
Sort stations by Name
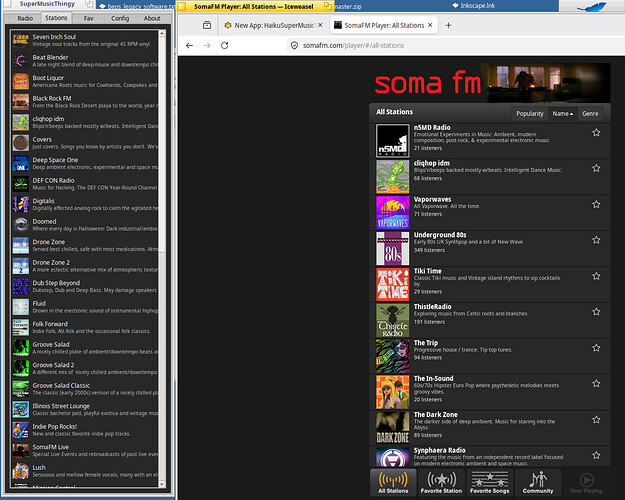562,114
